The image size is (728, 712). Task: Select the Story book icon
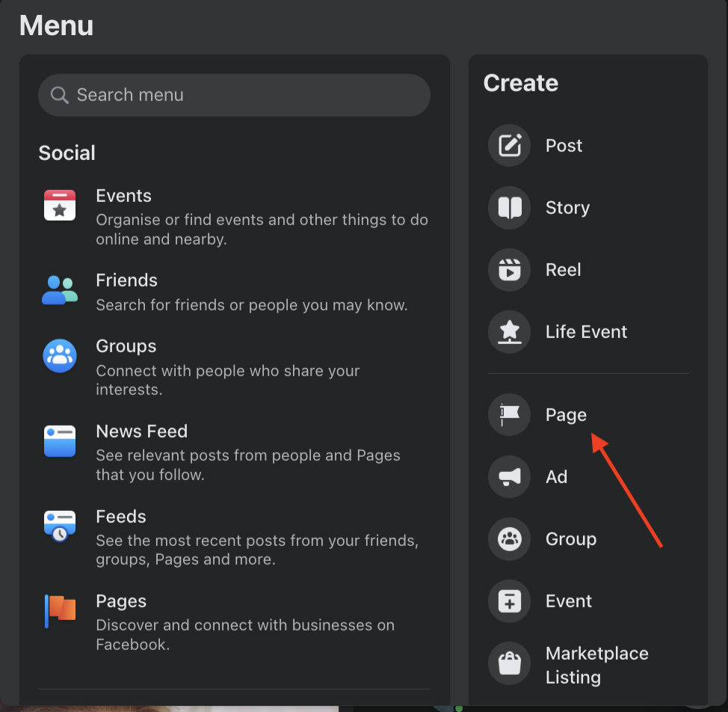509,208
